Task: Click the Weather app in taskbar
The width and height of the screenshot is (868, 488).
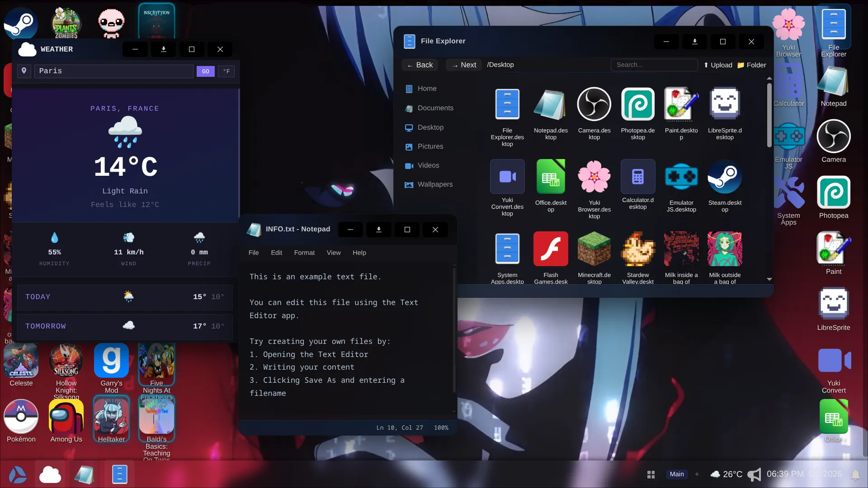Action: point(50,474)
